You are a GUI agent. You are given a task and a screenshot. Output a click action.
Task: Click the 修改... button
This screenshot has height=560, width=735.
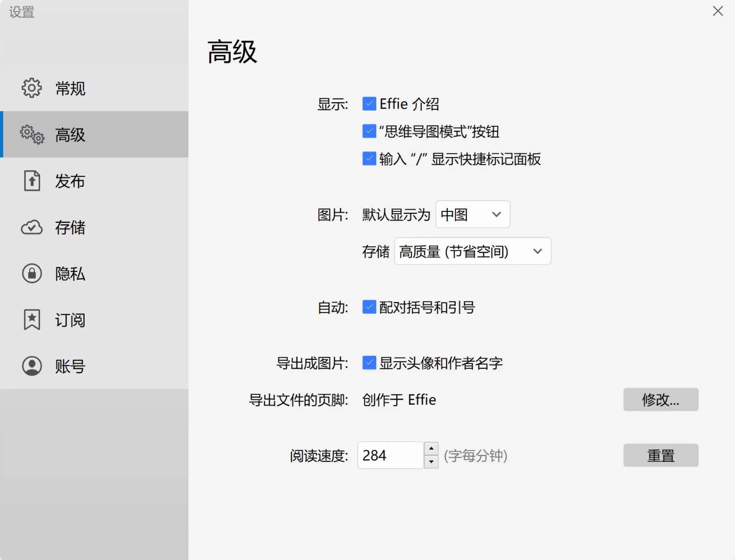(x=661, y=399)
